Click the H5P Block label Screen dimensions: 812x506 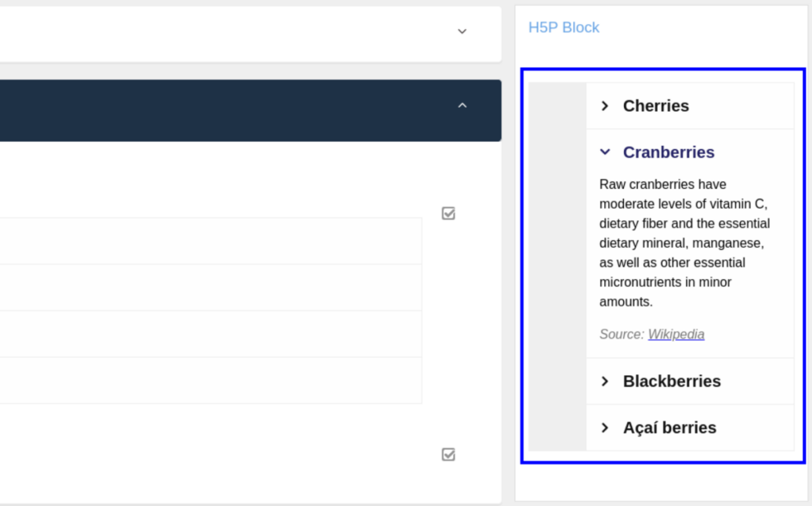point(563,27)
